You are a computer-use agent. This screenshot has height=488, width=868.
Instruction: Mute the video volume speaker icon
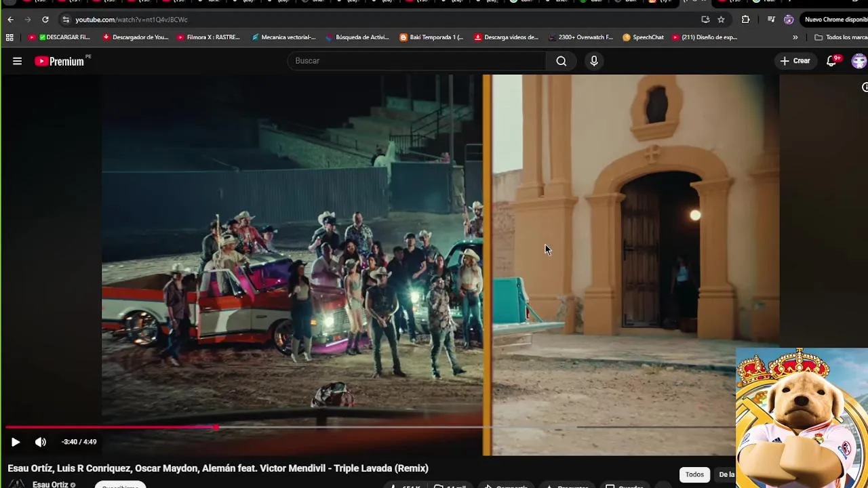coord(41,442)
